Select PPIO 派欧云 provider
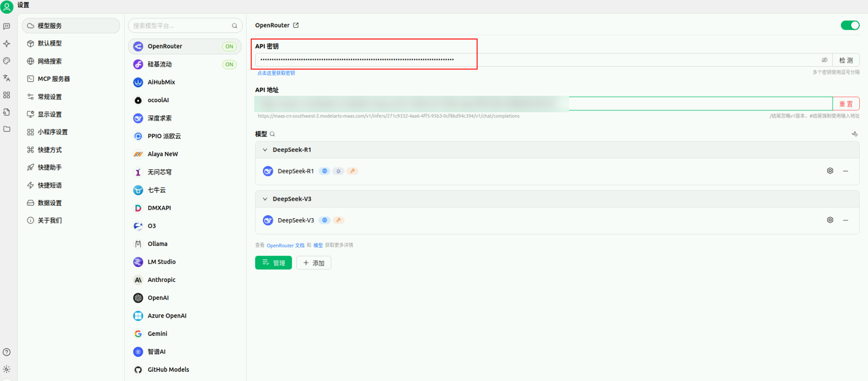The width and height of the screenshot is (868, 381). (184, 136)
